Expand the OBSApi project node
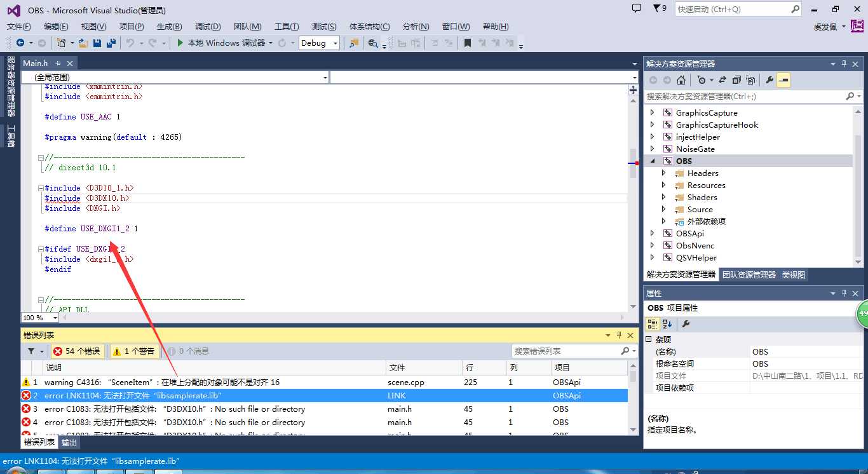The height and width of the screenshot is (474, 868). (652, 233)
